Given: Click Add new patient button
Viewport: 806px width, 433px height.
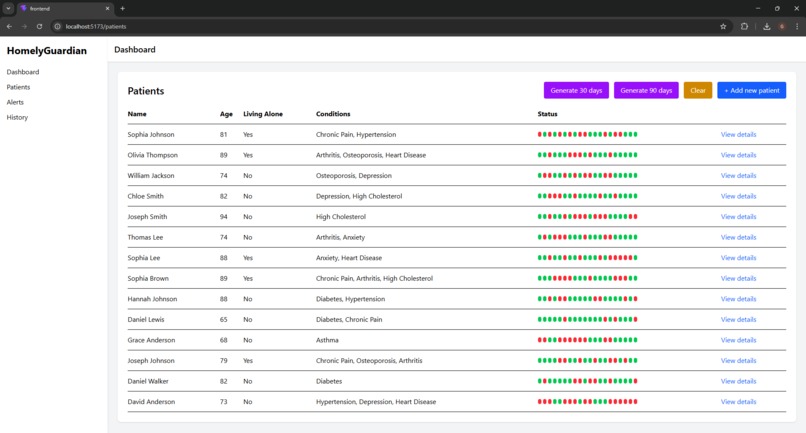Looking at the screenshot, I should (752, 91).
